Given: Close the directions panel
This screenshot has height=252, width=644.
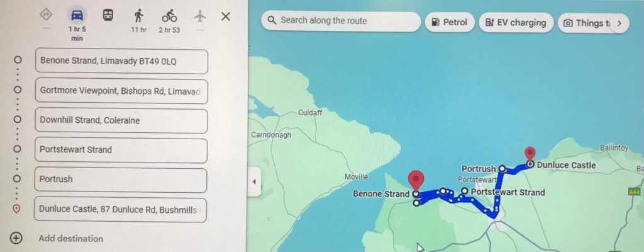Looking at the screenshot, I should (226, 16).
